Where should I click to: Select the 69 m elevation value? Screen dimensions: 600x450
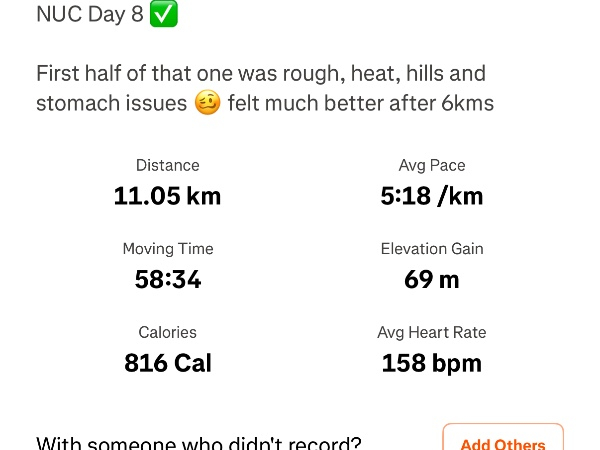(x=432, y=279)
